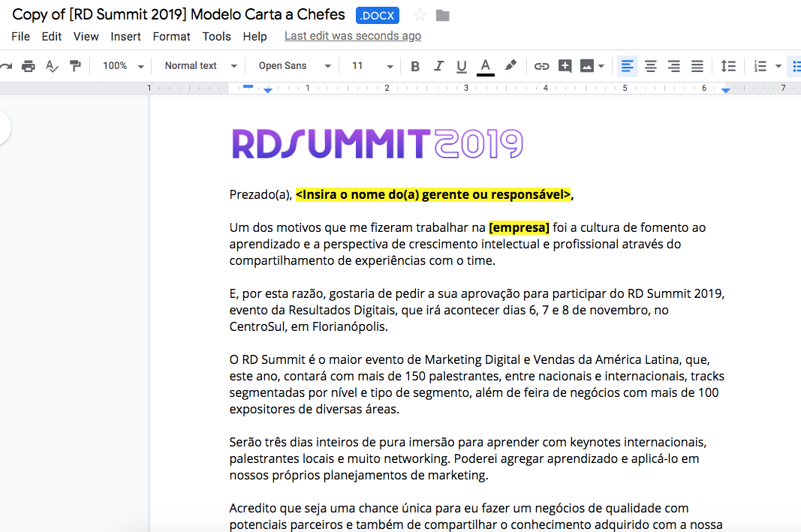Open the Help menu
The width and height of the screenshot is (801, 532).
pos(255,36)
